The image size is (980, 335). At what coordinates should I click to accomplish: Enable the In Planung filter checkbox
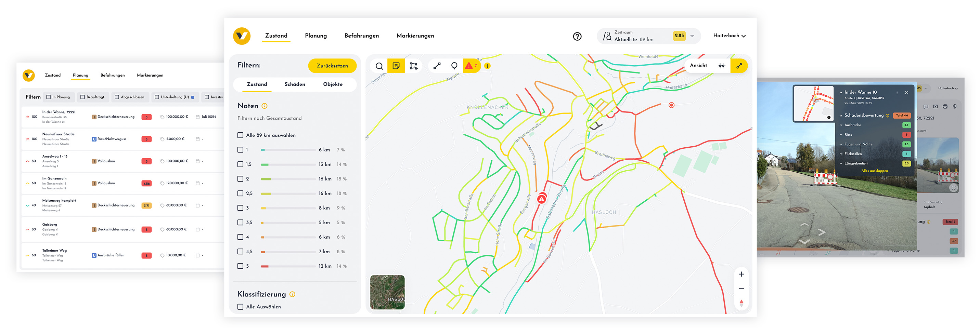pos(48,97)
